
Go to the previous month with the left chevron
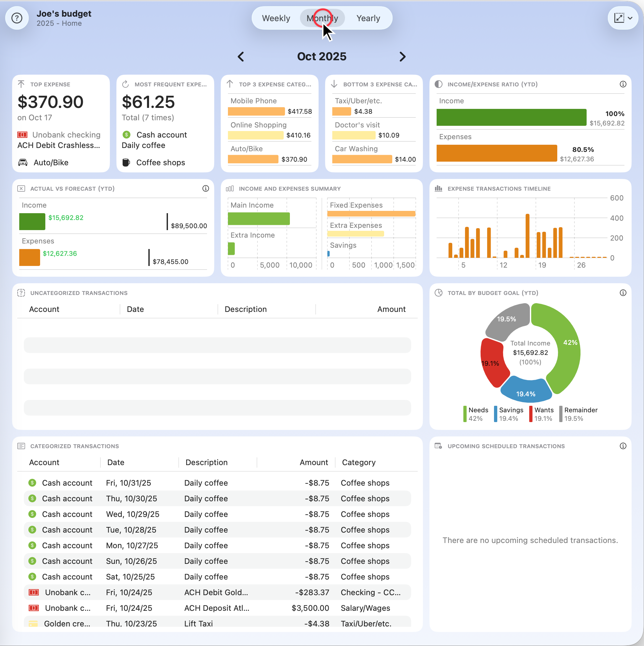tap(241, 56)
